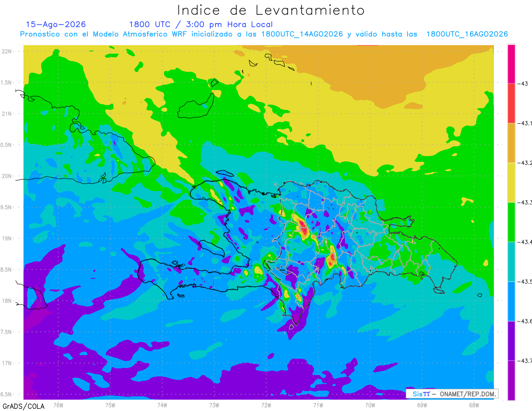Pick the red legend swatch between -43 and -43.1
This screenshot has height=411, width=532.
click(x=511, y=103)
